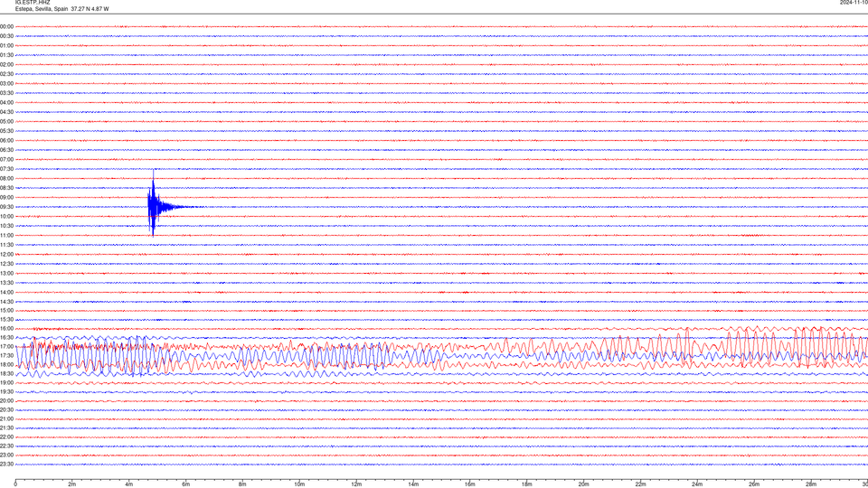The image size is (868, 488).
Task: Select the 03:00 time label
Action: [x=6, y=83]
